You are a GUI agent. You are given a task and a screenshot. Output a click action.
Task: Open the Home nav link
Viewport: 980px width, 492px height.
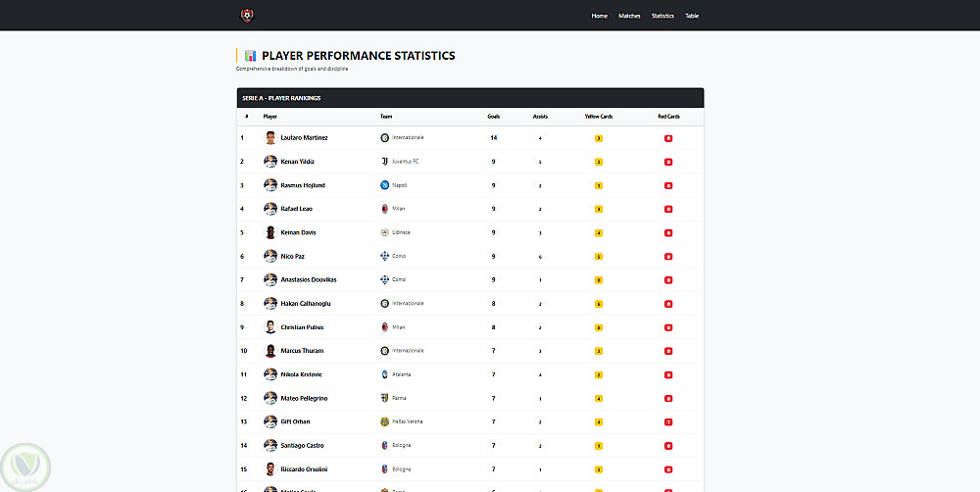pos(600,16)
